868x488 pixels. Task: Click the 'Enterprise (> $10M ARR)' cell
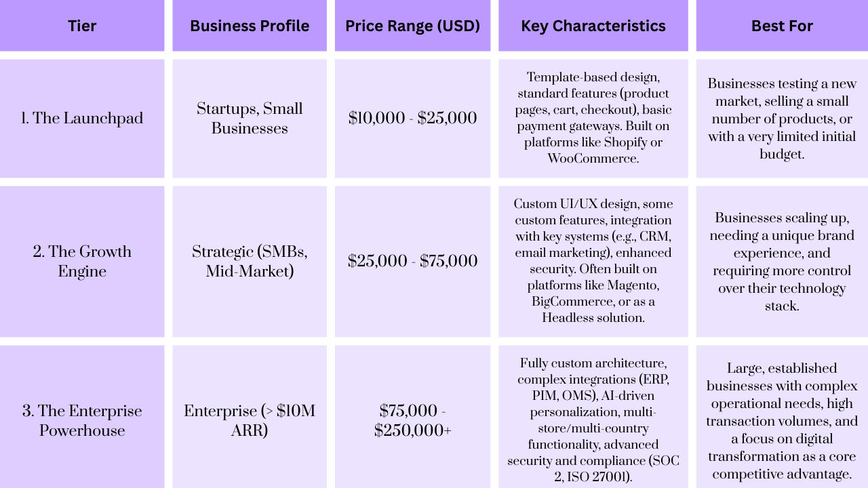pos(250,417)
